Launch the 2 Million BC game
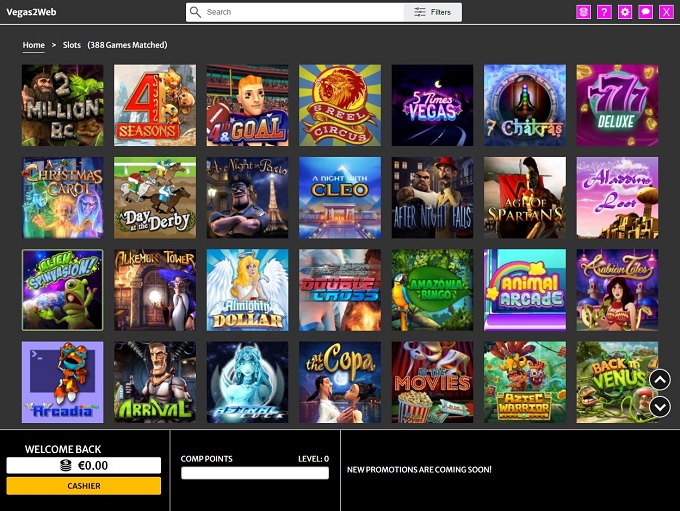Viewport: 680px width, 511px height. (62, 105)
